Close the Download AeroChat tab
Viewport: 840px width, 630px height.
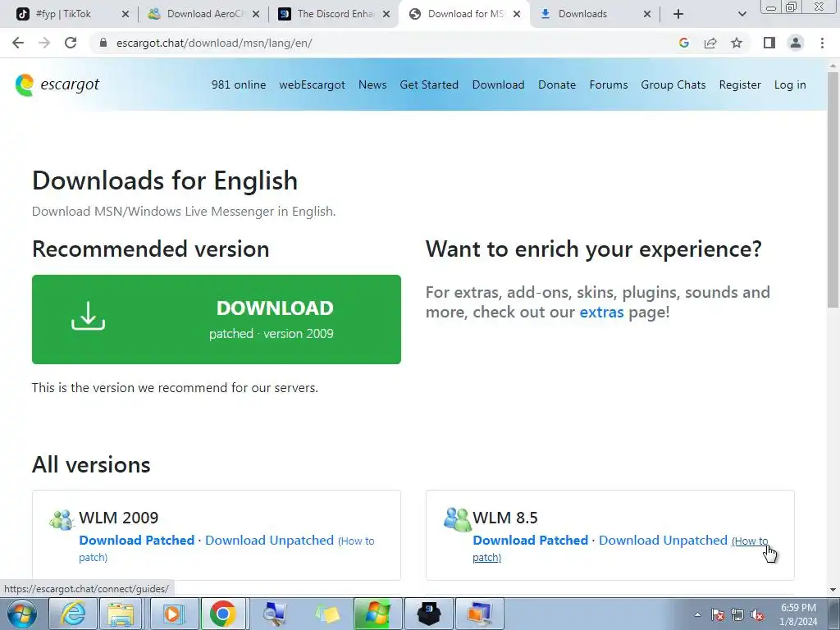coord(256,15)
